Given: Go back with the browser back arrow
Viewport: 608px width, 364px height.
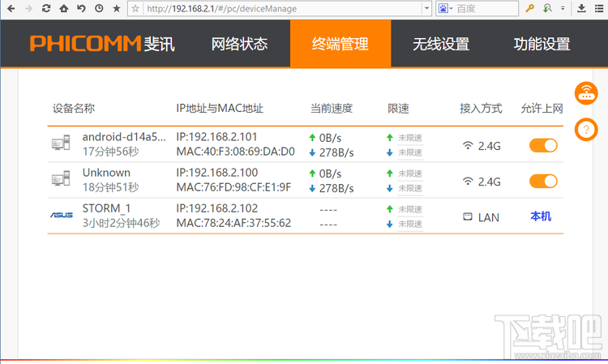Looking at the screenshot, I should click(11, 8).
